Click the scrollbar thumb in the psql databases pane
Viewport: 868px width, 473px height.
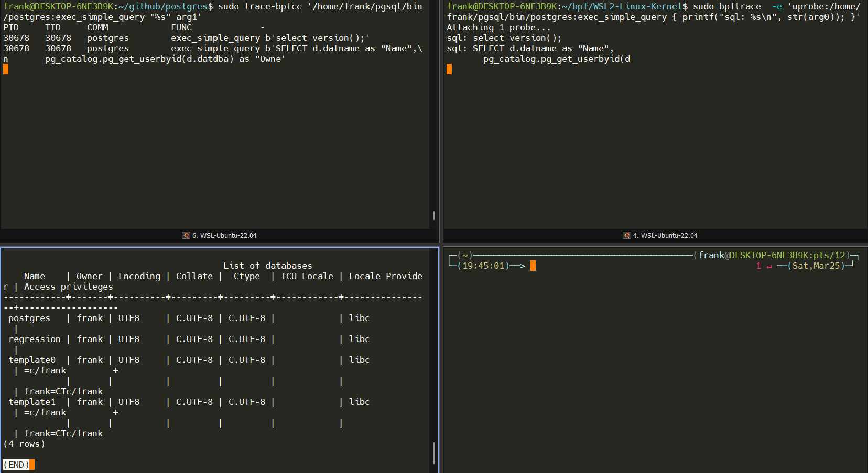434,453
